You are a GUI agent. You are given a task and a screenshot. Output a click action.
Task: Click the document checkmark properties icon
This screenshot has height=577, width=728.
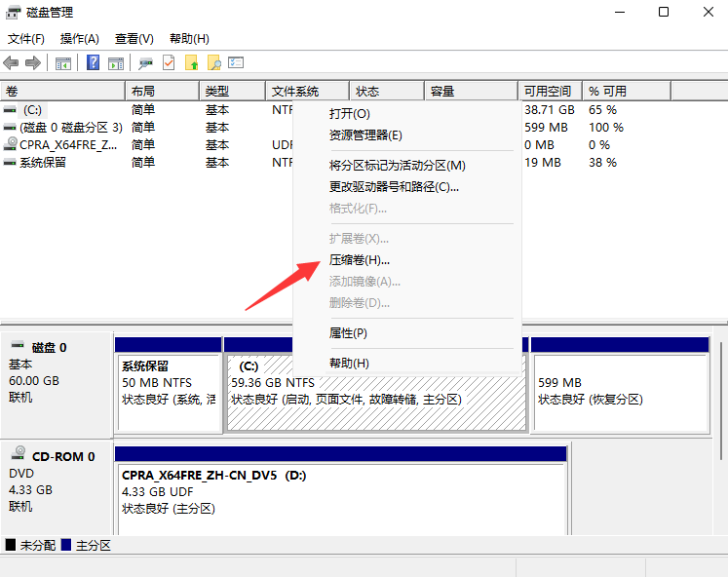[x=169, y=63]
